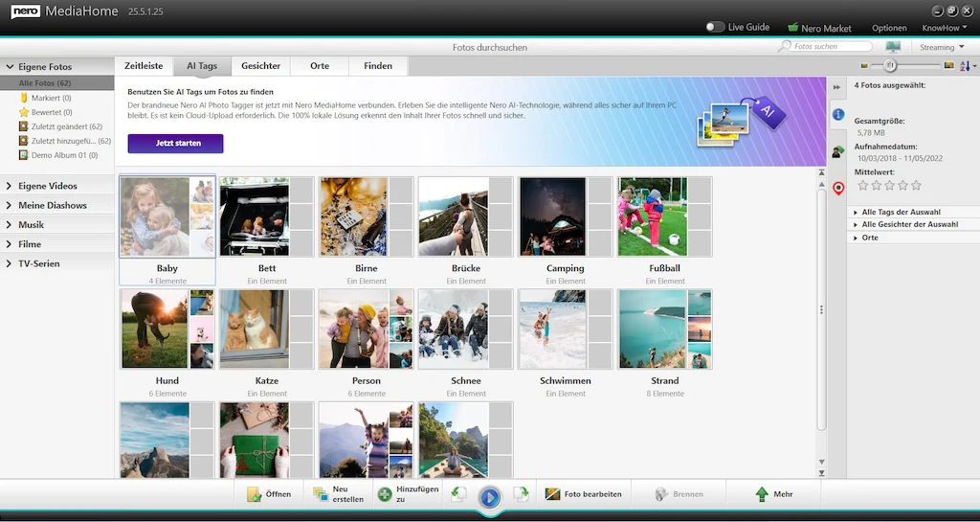Set rating to five stars

916,185
